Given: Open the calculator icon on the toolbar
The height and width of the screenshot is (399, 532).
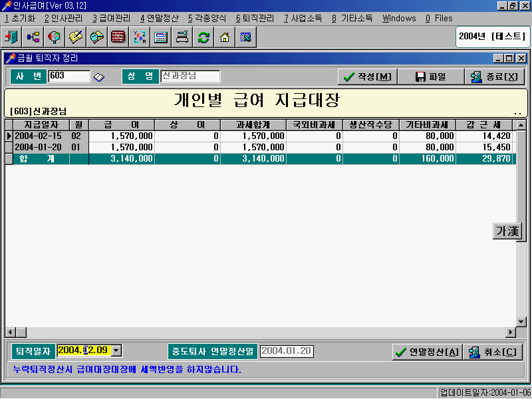Looking at the screenshot, I should coord(160,37).
